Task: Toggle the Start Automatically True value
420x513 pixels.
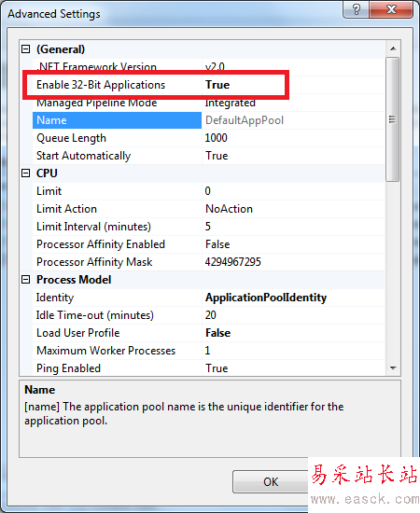Action: coord(217,156)
